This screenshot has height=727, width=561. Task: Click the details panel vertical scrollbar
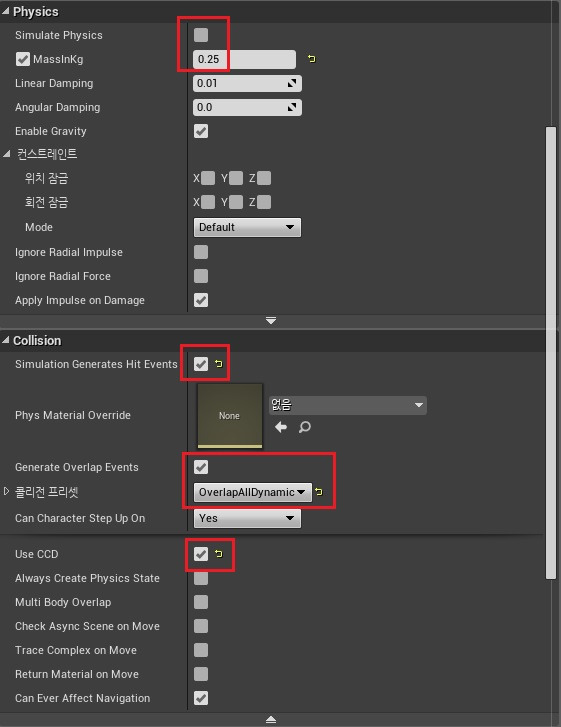coord(551,352)
